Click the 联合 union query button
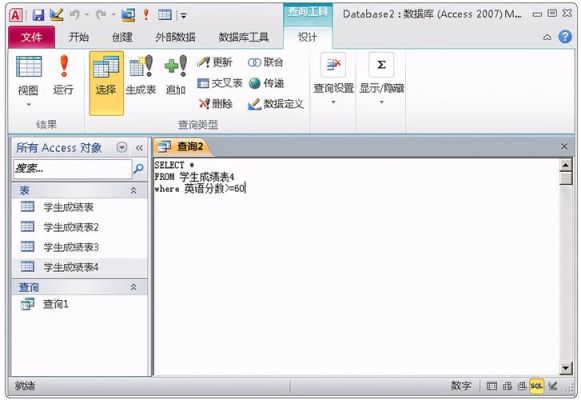Screen dimensions: 581x400 [265, 62]
